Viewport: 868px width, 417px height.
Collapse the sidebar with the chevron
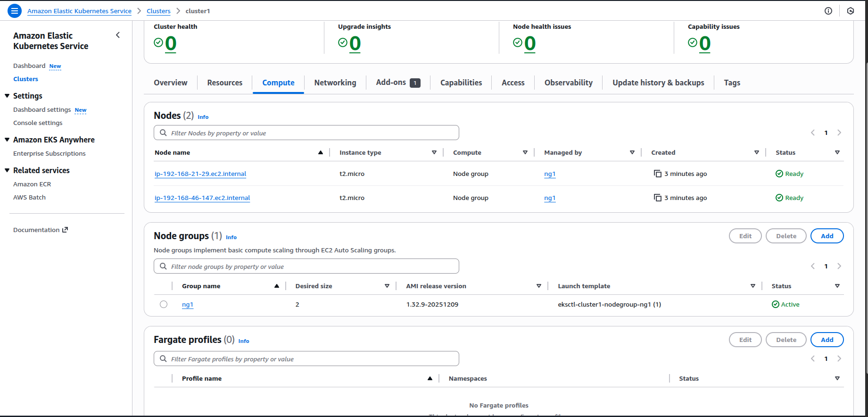click(x=118, y=35)
